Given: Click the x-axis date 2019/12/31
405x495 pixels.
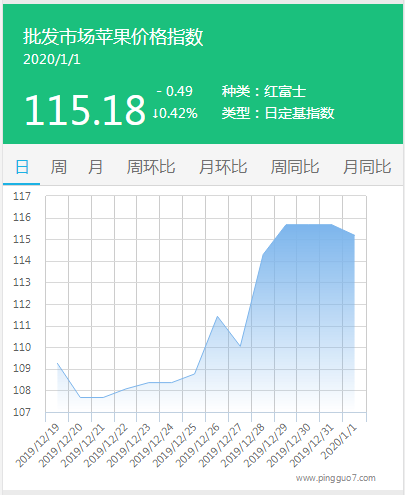Looking at the screenshot, I should pyautogui.click(x=312, y=445).
